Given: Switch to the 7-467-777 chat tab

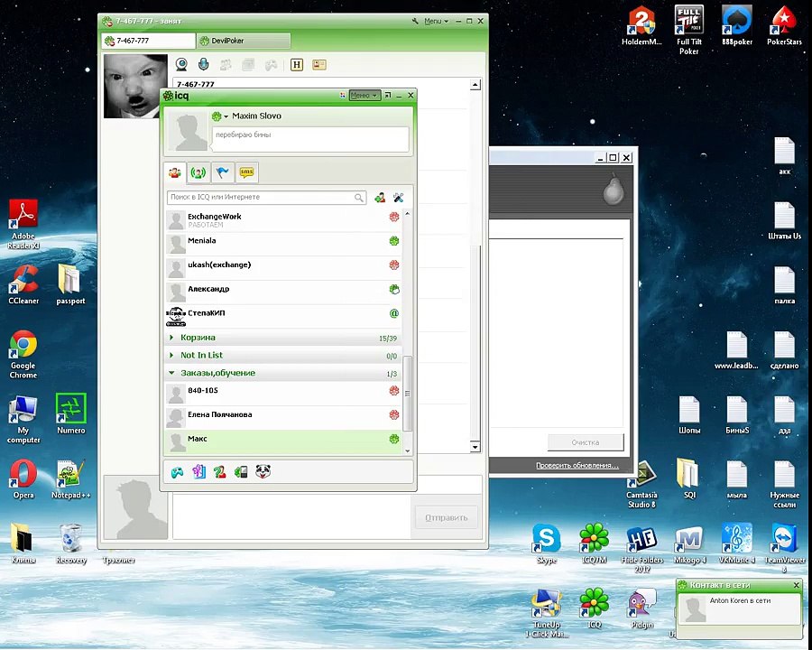Looking at the screenshot, I should [x=148, y=41].
